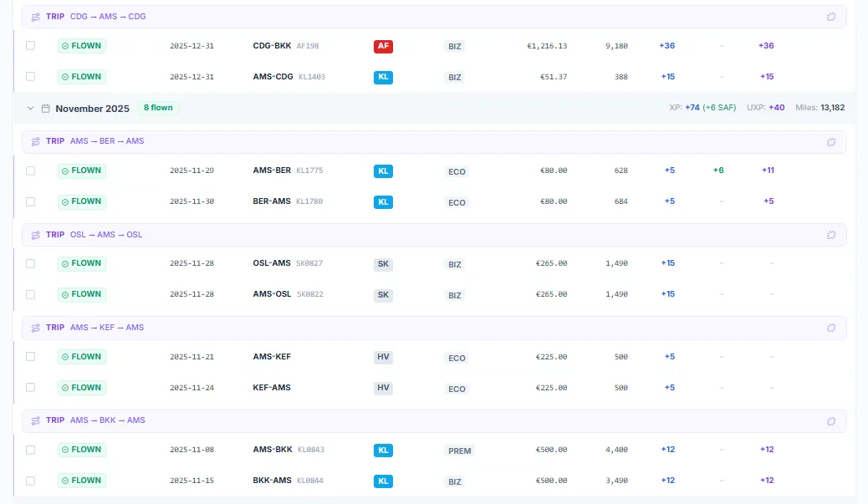Click the PREM cabin badge on the AMS-BKK flight

459,451
